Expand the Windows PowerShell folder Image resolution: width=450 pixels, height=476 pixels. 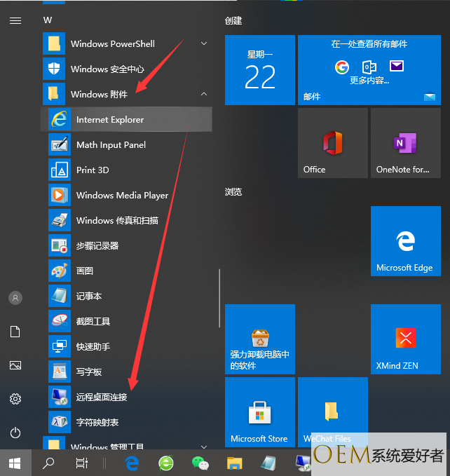(204, 43)
